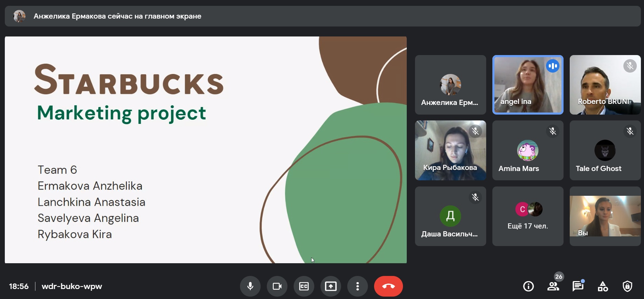Click the muted mic icon on Даша Васильч...
This screenshot has height=299, width=644.
coord(475,197)
